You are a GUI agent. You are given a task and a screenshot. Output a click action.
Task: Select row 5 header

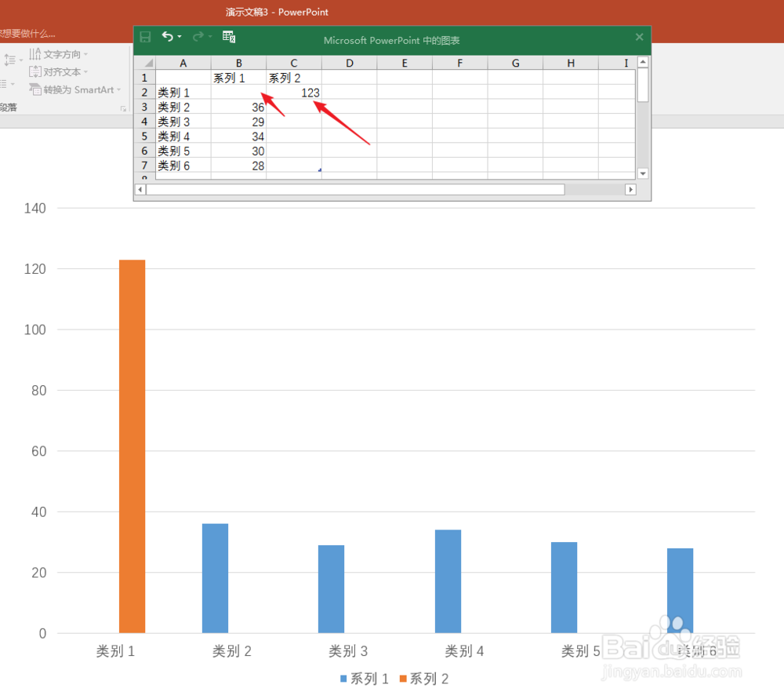(x=145, y=136)
